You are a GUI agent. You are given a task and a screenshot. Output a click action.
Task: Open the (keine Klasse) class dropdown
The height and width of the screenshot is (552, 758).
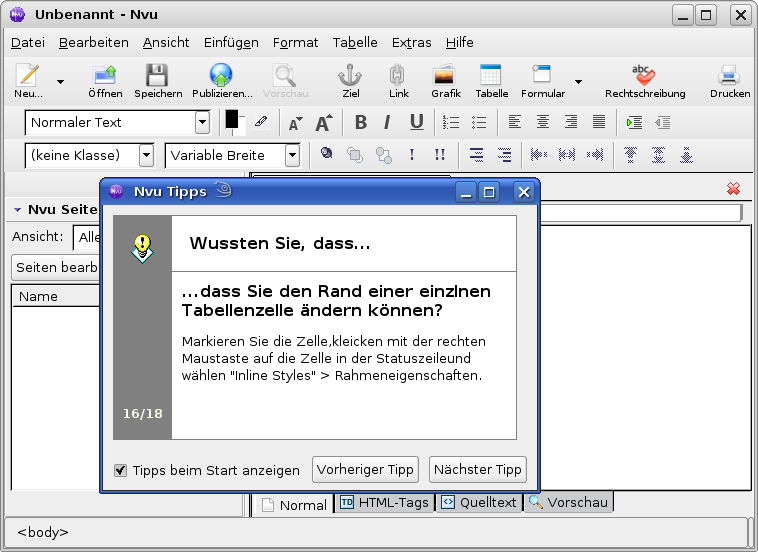146,156
